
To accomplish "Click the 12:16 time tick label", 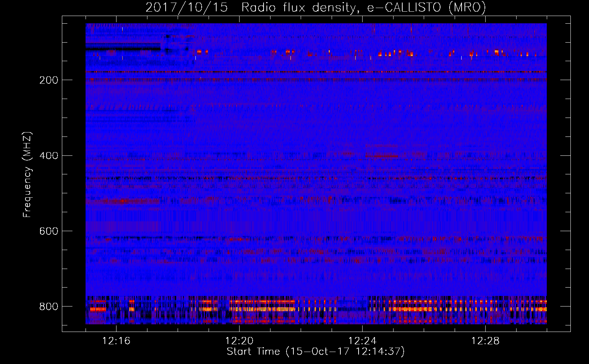I will [x=116, y=341].
